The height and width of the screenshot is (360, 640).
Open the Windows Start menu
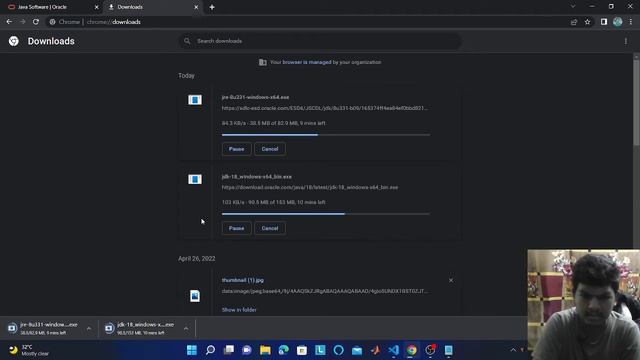pos(192,350)
